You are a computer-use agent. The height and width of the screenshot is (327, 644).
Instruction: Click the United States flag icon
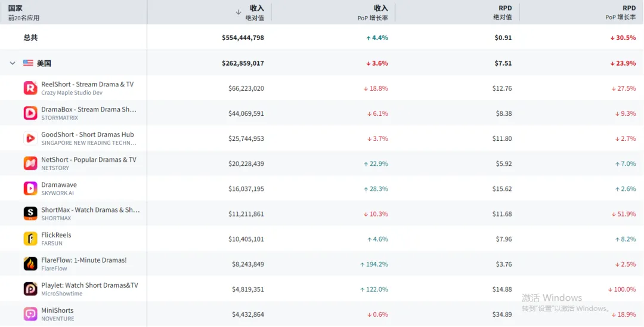(28, 63)
